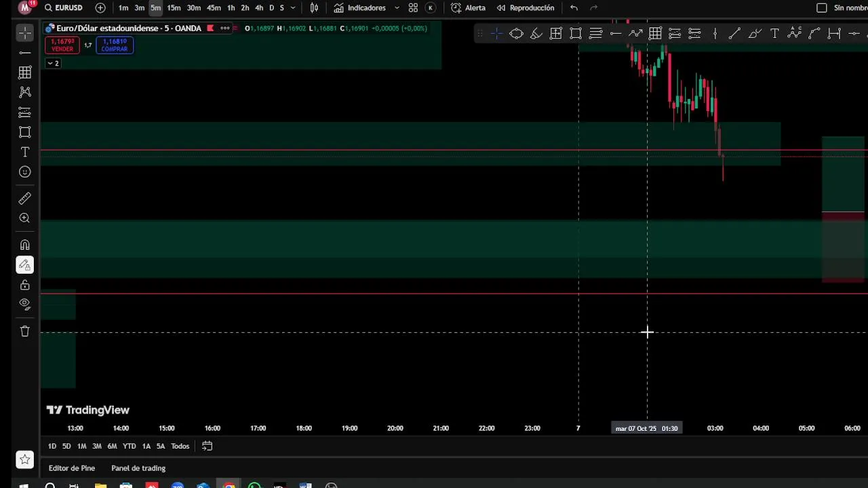This screenshot has height=488, width=868.
Task: Toggle magnet mode on
Action: 25,245
